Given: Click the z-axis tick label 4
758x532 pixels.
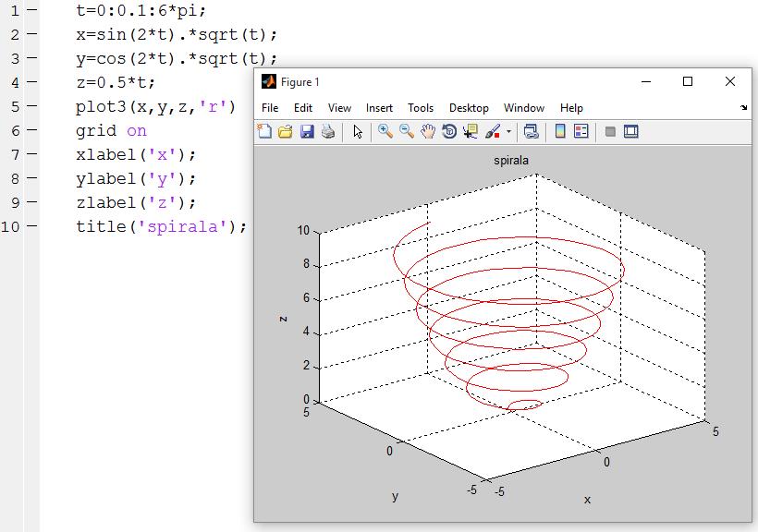Looking at the screenshot, I should [307, 332].
